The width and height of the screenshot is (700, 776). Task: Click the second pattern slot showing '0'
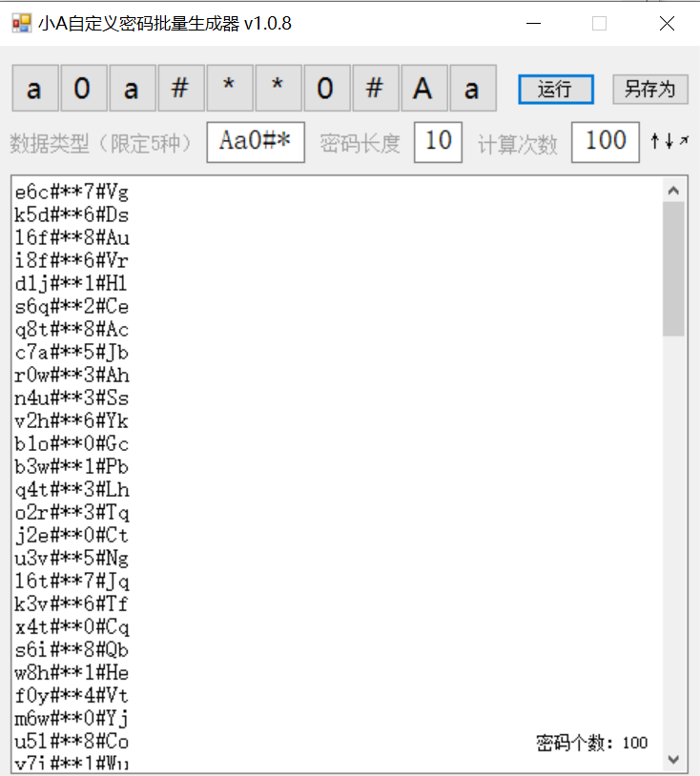(84, 89)
